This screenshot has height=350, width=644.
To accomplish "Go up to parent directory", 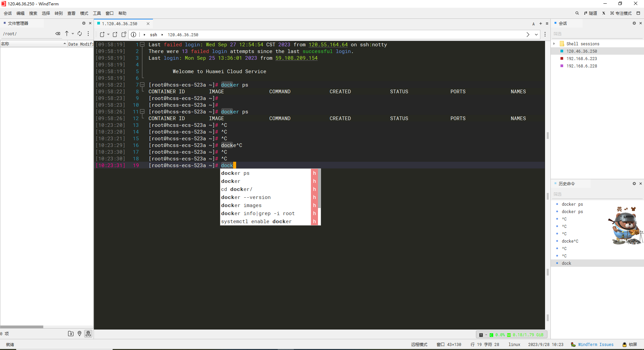I will [x=67, y=34].
